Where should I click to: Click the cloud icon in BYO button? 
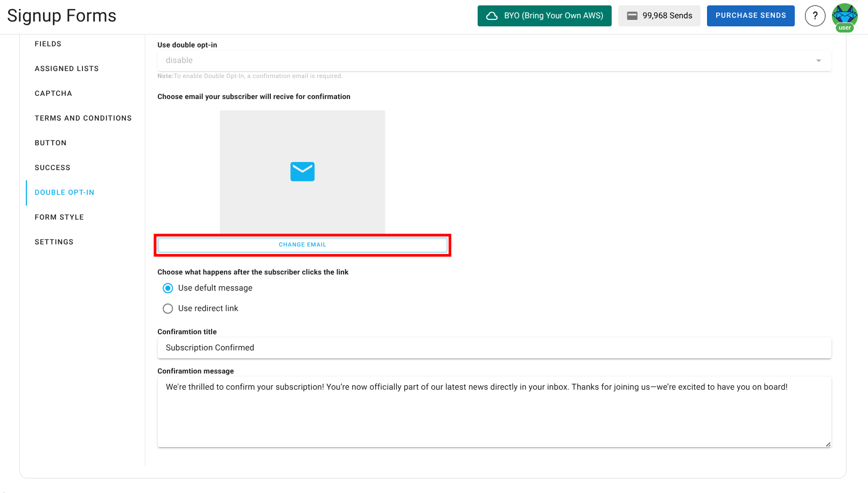491,16
